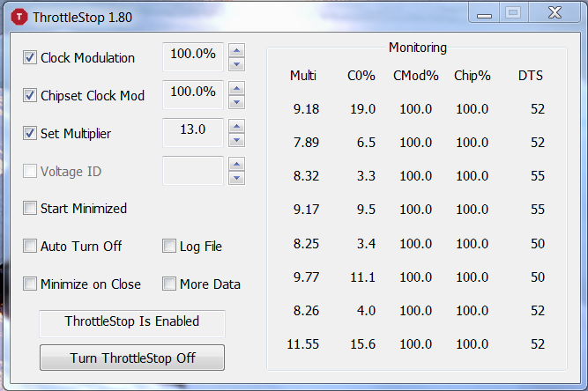
Task: Click the Clock Modulation 100.0% value field
Action: 193,57
